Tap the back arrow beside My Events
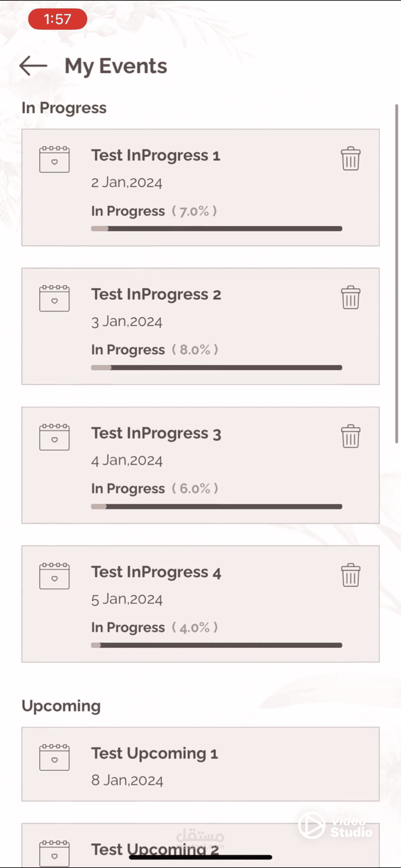 pos(33,66)
